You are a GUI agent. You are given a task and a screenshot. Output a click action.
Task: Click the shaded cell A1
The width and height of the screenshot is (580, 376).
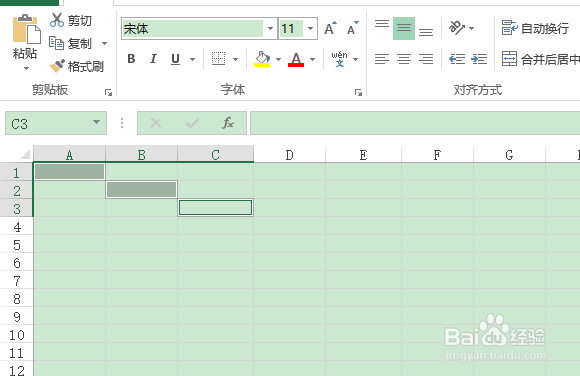[x=69, y=172]
